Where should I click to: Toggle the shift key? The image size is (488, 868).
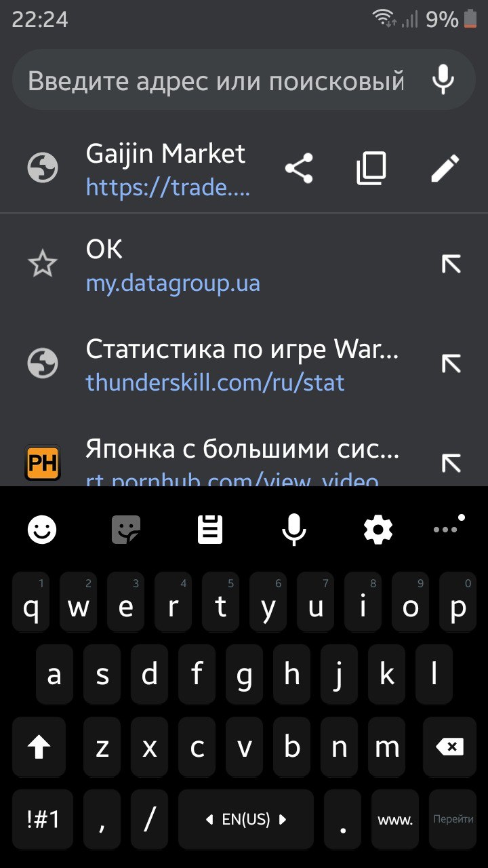pyautogui.click(x=39, y=748)
